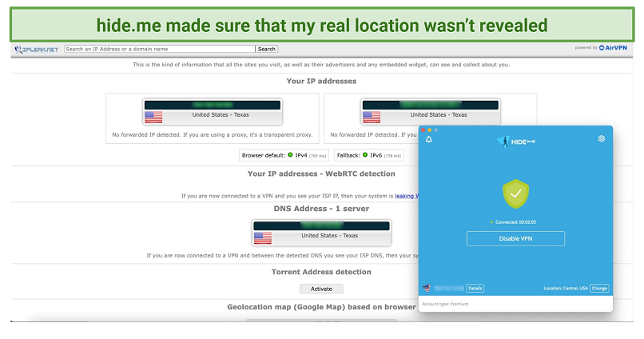Click the hide.me logo in VPN window
Viewport: 644px width, 339px height.
click(516, 142)
